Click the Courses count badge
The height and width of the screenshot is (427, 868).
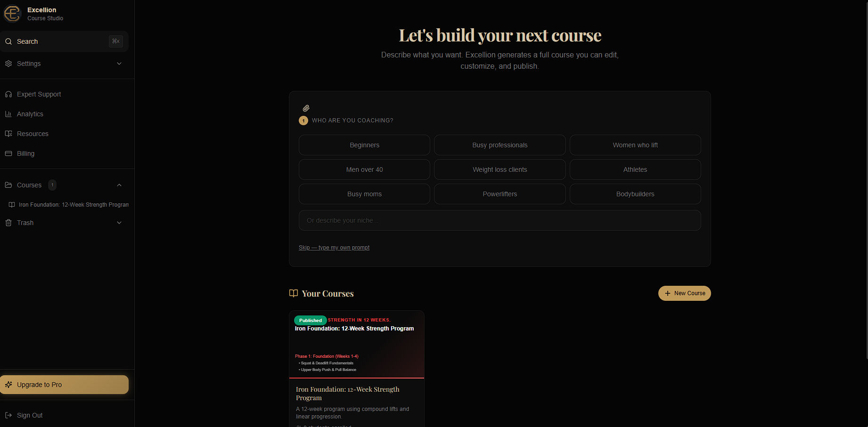click(52, 185)
